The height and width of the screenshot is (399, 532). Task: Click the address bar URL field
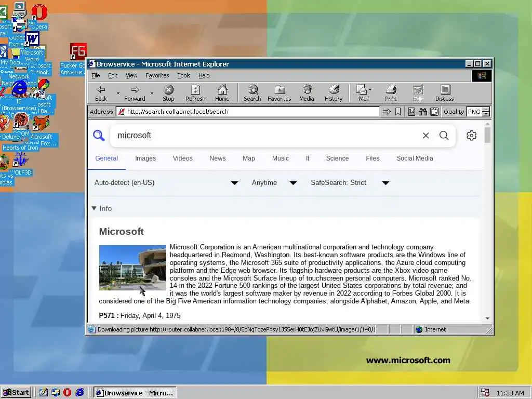(248, 112)
